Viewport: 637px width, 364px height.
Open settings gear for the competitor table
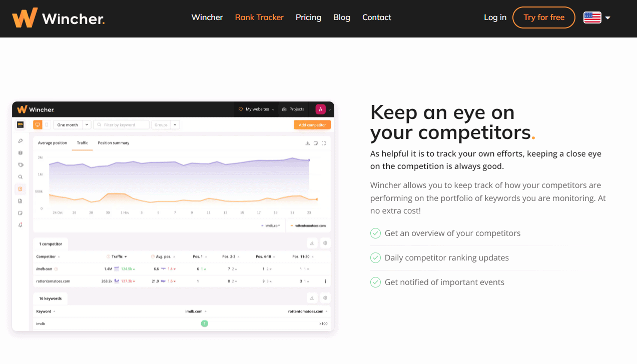click(325, 243)
